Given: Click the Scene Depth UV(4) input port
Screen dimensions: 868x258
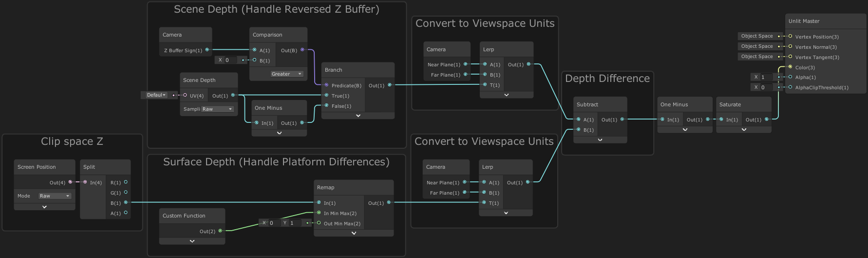Looking at the screenshot, I should (x=185, y=95).
